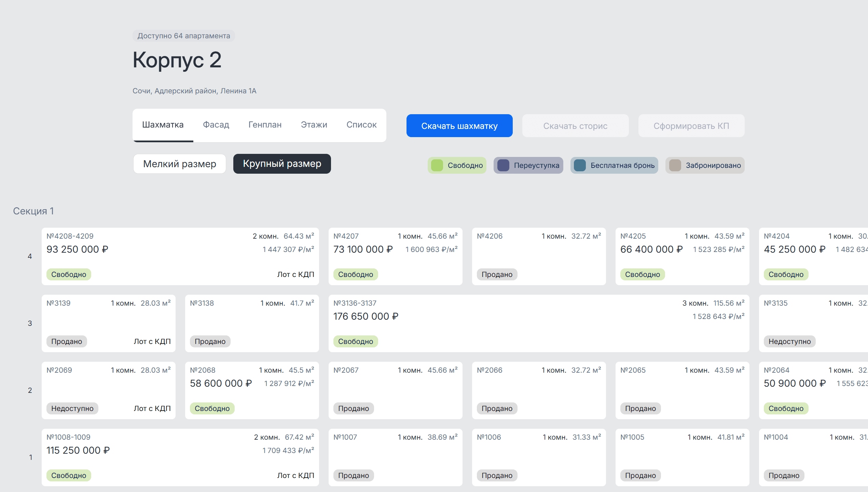This screenshot has width=868, height=492.
Task: Open sold apartment card №2065
Action: (683, 390)
